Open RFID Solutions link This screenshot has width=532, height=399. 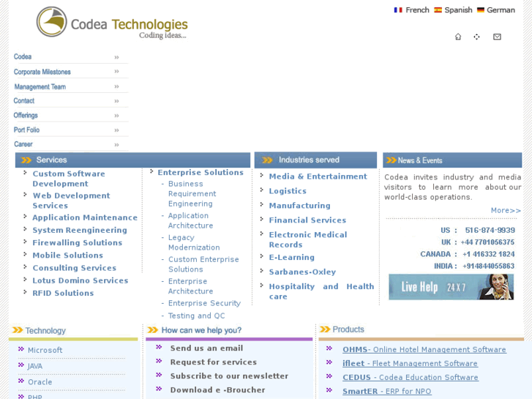tap(63, 293)
